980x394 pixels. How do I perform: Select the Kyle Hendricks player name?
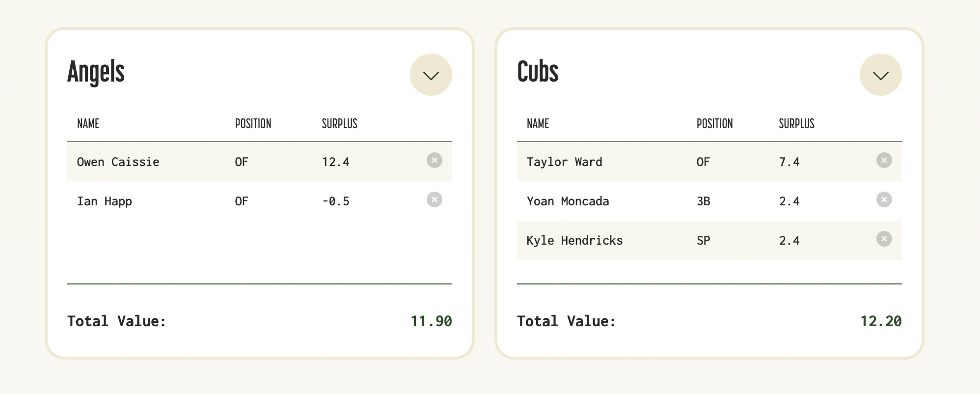(x=574, y=240)
